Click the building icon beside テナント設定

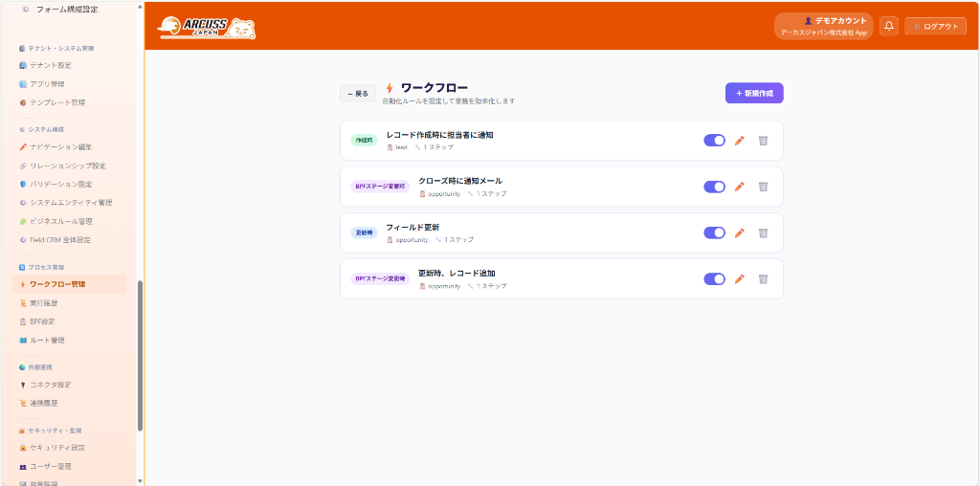click(x=23, y=65)
